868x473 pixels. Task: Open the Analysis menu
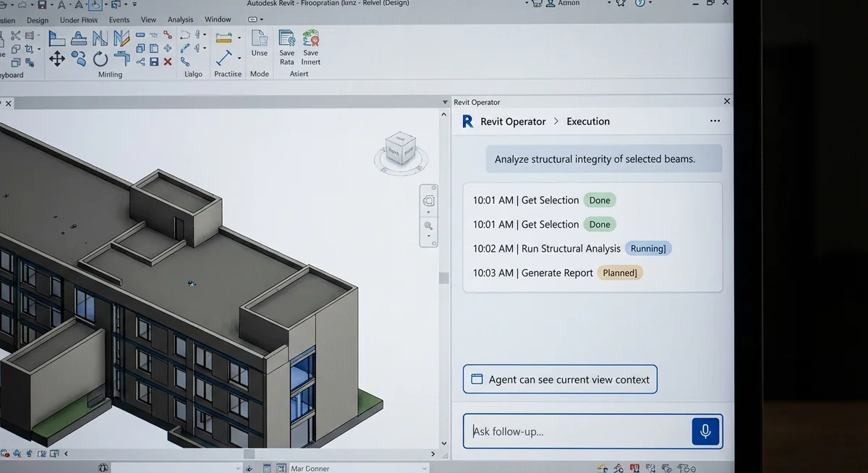179,20
